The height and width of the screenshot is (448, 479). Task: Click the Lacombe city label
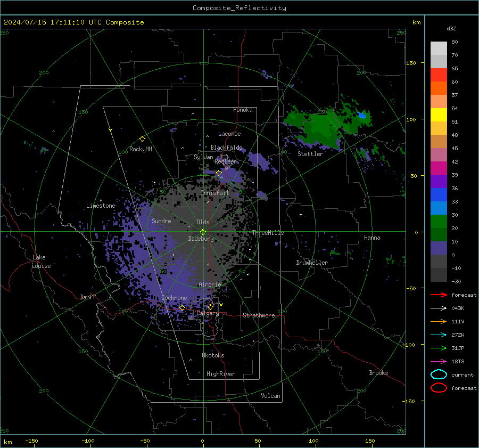pos(229,134)
